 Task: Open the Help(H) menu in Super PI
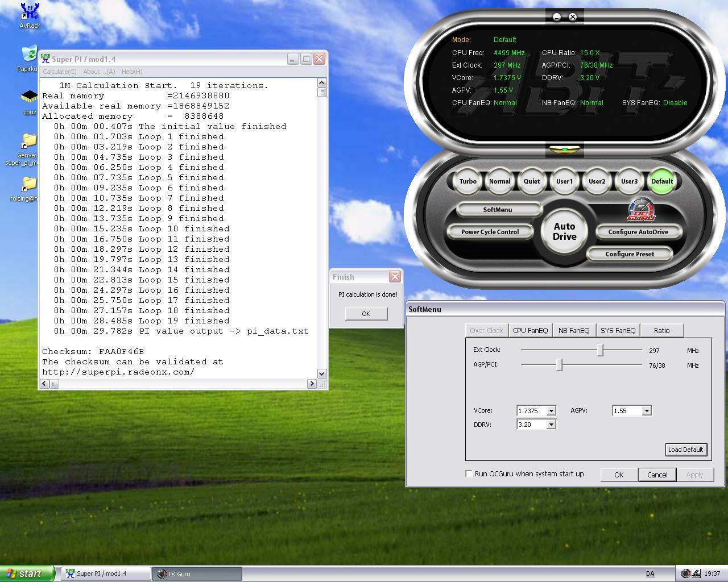[132, 72]
